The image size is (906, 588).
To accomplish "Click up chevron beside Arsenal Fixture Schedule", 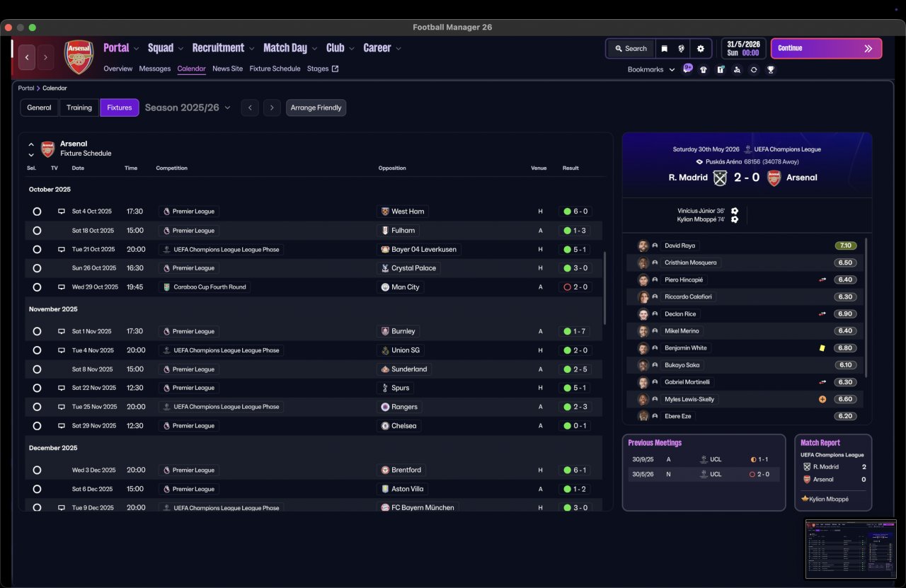I will (x=31, y=144).
